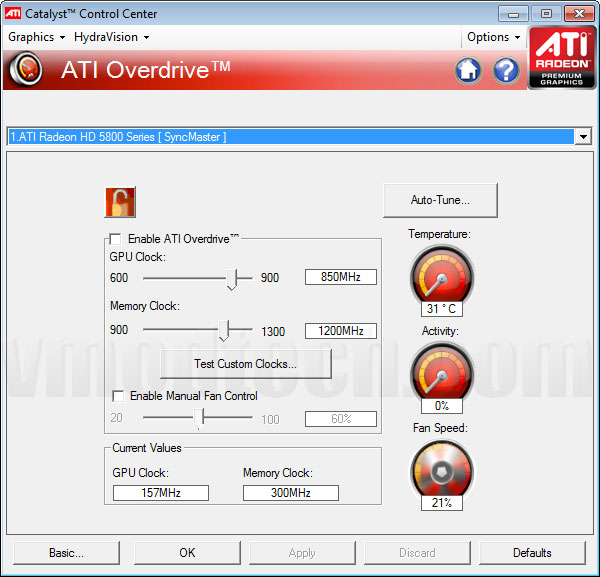Click the 31 °C temperature readout
This screenshot has width=600, height=577.
(442, 308)
